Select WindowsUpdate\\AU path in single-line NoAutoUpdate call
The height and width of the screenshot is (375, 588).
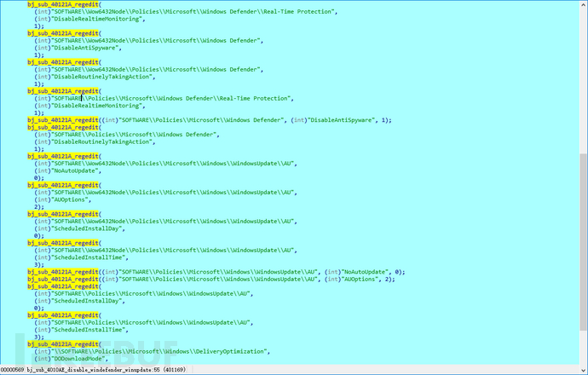(x=219, y=272)
